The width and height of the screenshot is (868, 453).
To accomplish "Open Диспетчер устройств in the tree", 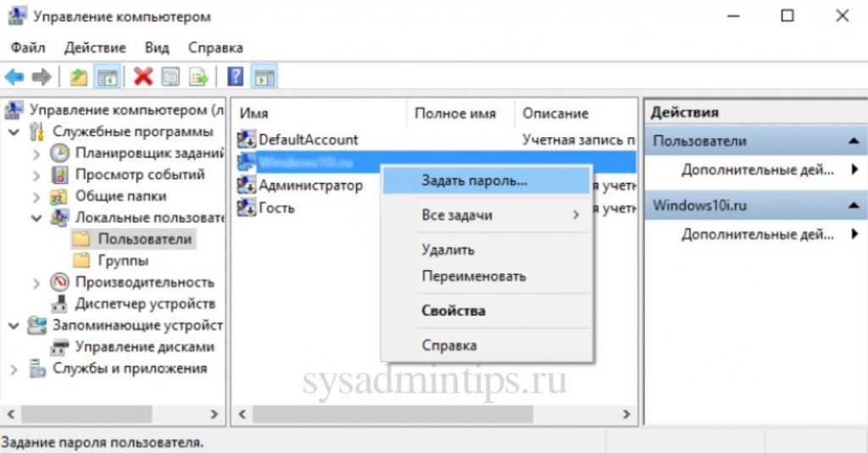I will tap(144, 303).
